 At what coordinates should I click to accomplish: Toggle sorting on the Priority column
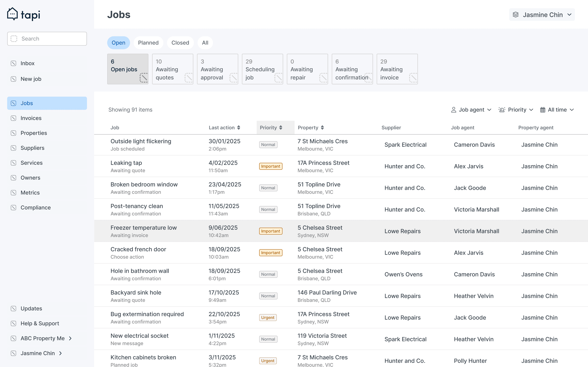click(x=281, y=128)
